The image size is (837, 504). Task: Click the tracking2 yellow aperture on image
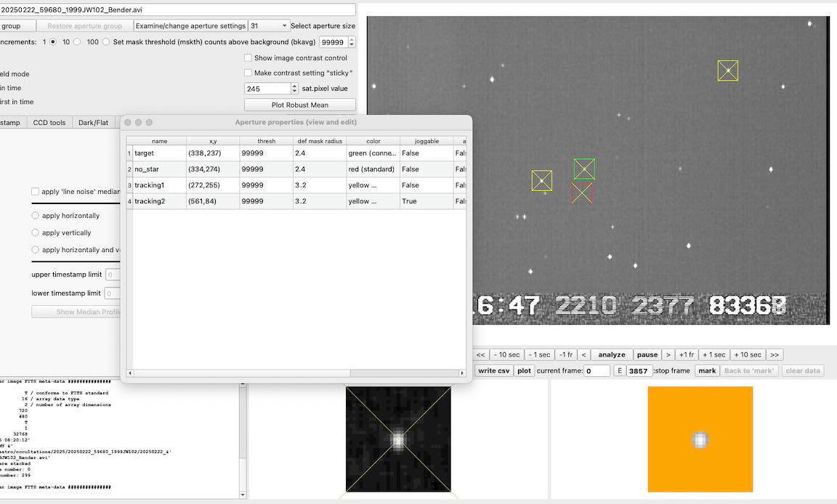click(727, 70)
